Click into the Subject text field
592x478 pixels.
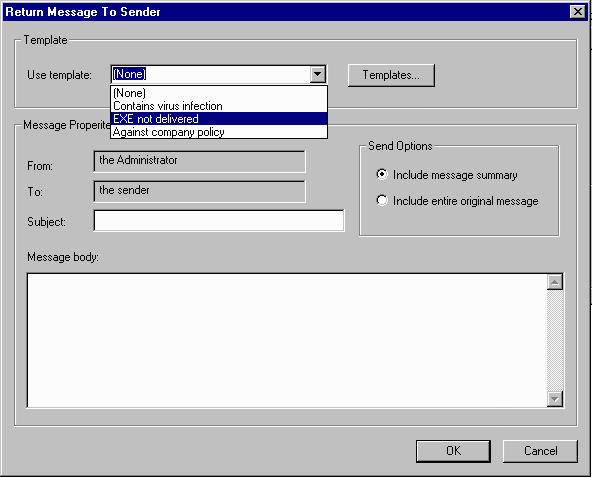219,220
